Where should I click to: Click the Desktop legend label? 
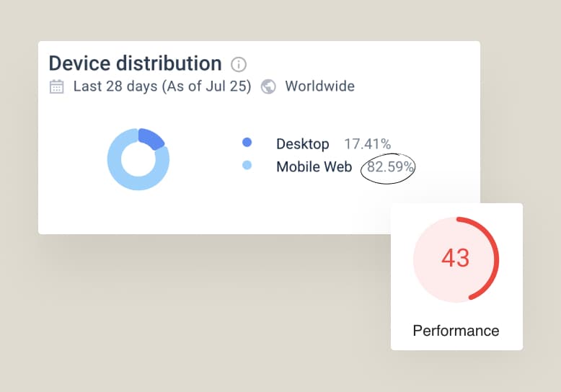click(302, 144)
